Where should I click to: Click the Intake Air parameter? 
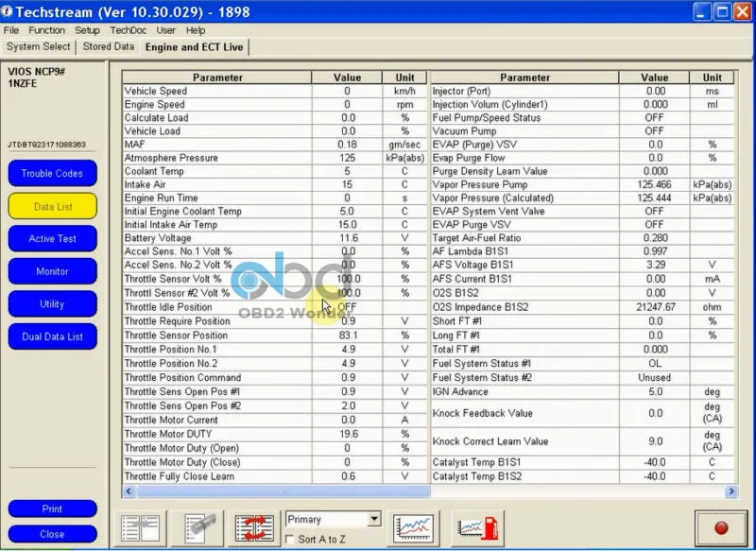(x=217, y=184)
